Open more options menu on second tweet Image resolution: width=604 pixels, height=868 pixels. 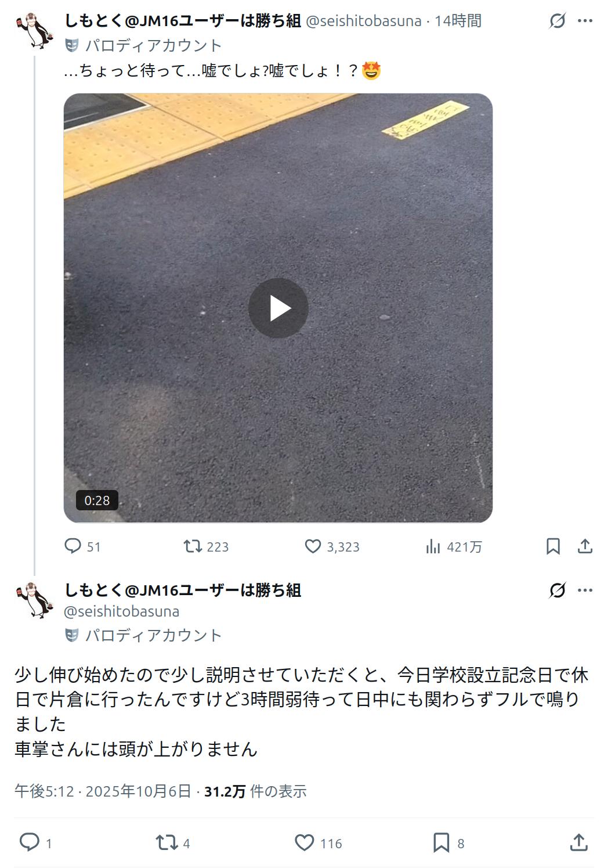585,590
